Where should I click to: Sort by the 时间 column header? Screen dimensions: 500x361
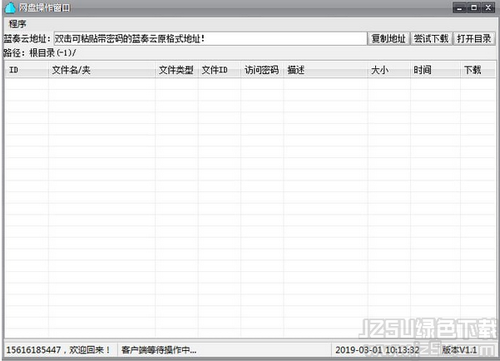[435, 70]
